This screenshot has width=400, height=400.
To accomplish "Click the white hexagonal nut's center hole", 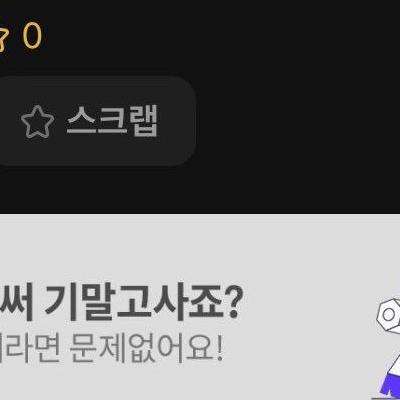I will pyautogui.click(x=388, y=315).
